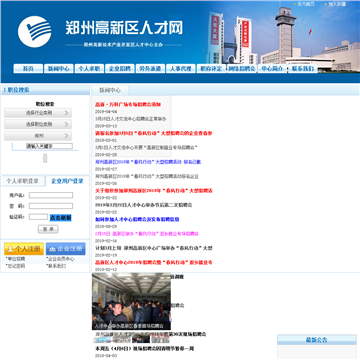Viewport: 360px width, 360px height.
Task: Go to 个人求职 in navigation bar
Action: pos(89,69)
